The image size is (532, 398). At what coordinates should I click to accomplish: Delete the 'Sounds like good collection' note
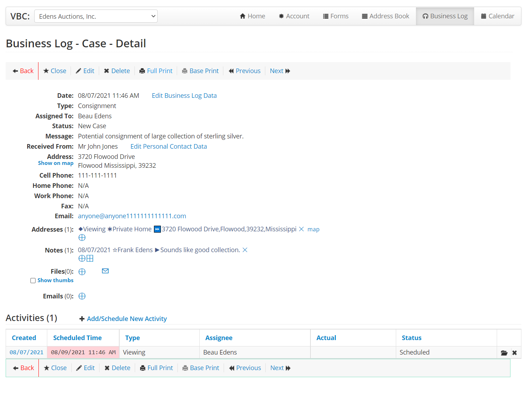point(245,250)
